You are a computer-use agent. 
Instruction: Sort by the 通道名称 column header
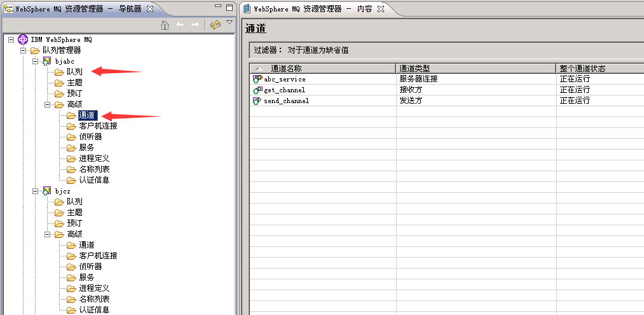[322, 68]
